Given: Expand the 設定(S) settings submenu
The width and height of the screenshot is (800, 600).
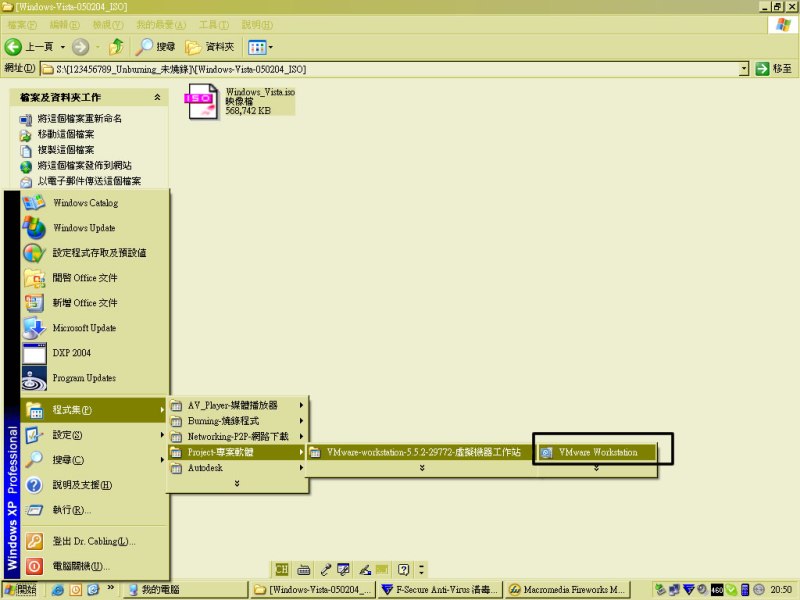Looking at the screenshot, I should pyautogui.click(x=94, y=435).
